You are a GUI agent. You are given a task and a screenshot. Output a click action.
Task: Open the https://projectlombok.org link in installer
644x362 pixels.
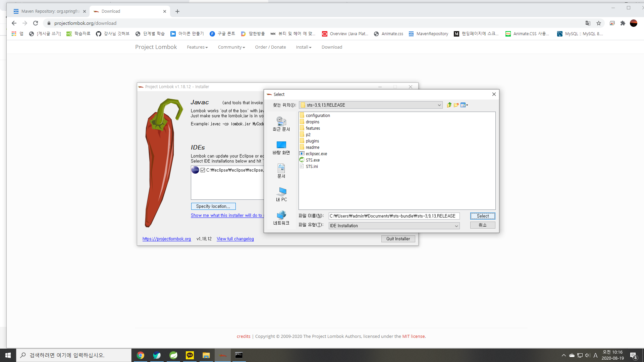point(167,239)
